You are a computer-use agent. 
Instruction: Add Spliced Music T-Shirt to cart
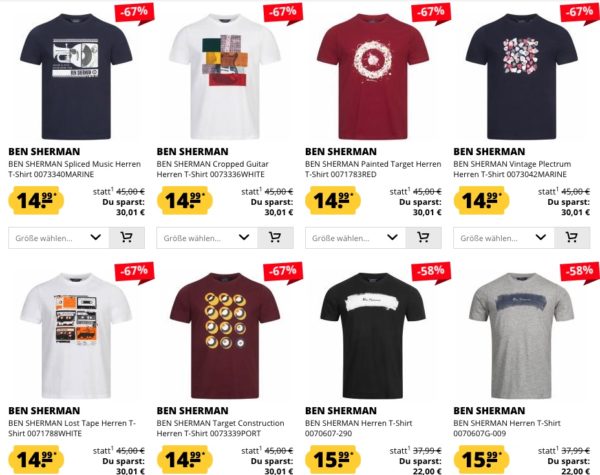(127, 238)
